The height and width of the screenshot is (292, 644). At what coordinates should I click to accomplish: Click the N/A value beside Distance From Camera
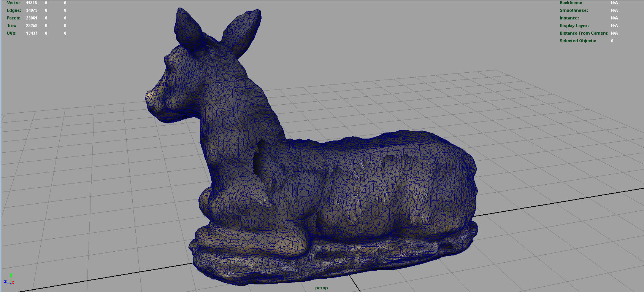click(x=614, y=33)
